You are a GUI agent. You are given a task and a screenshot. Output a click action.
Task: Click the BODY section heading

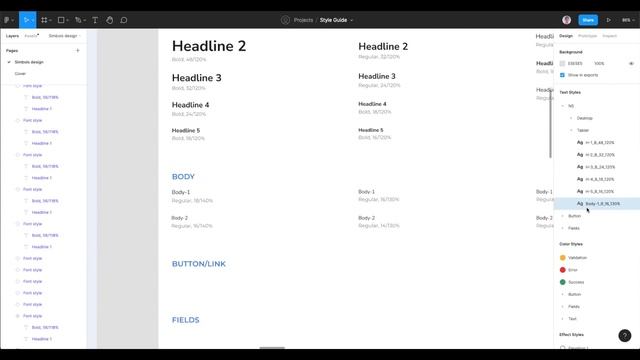pyautogui.click(x=183, y=177)
